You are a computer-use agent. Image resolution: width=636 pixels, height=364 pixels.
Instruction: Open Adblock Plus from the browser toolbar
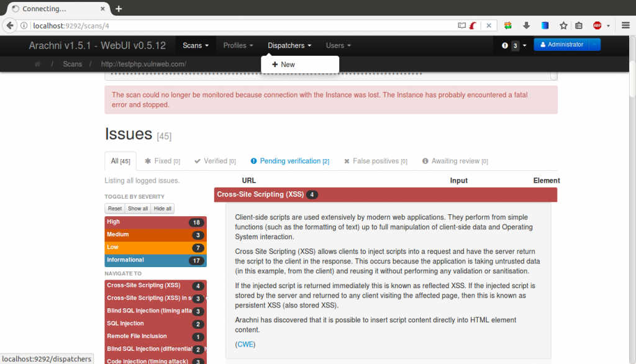(x=598, y=25)
